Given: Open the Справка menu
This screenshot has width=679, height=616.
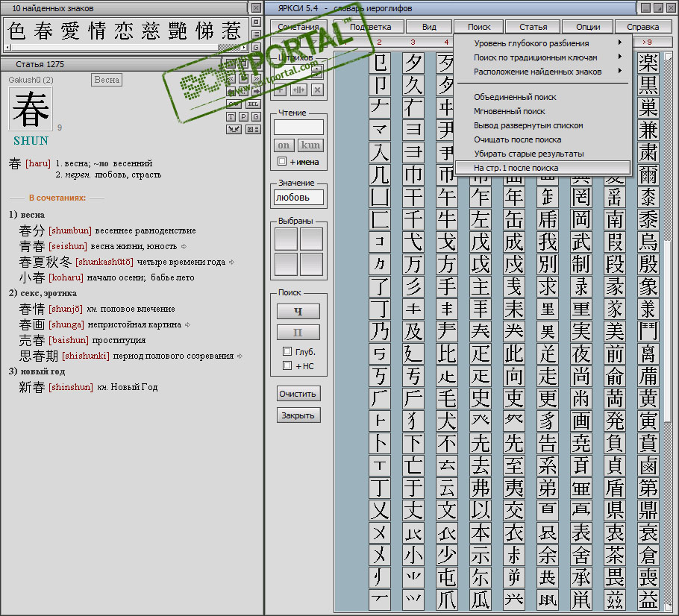Looking at the screenshot, I should [x=643, y=27].
